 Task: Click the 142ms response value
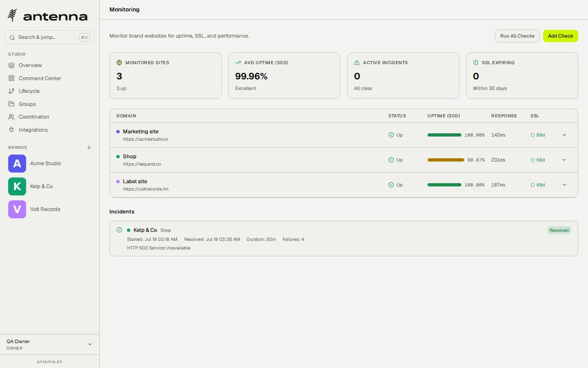tap(498, 135)
